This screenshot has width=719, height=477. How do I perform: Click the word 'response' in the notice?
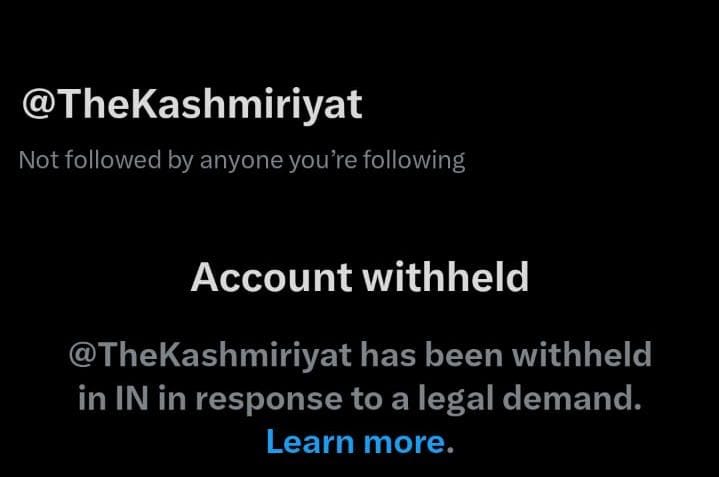[269, 400]
